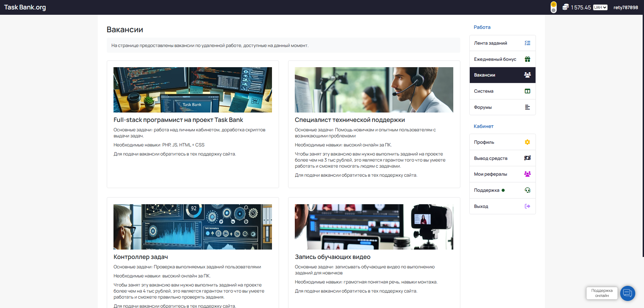The width and height of the screenshot is (644, 308).
Task: Click the lines icon next to Форумы
Action: click(527, 107)
